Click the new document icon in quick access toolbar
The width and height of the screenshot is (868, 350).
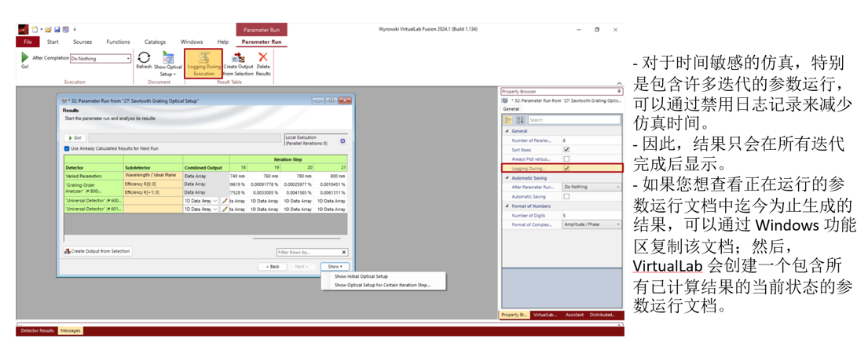pos(35,29)
